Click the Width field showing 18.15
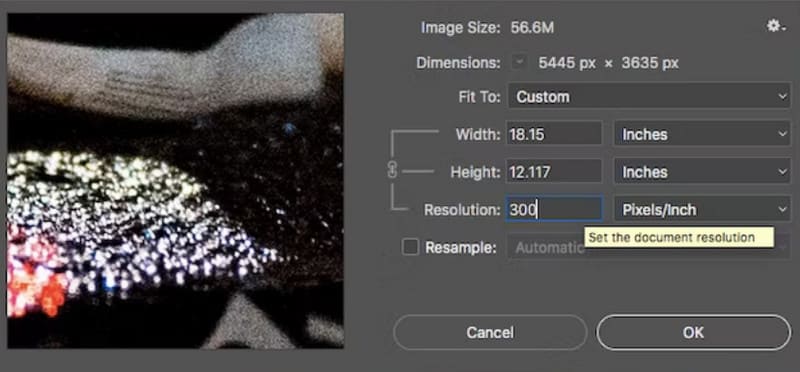The width and height of the screenshot is (800, 372). pyautogui.click(x=554, y=135)
